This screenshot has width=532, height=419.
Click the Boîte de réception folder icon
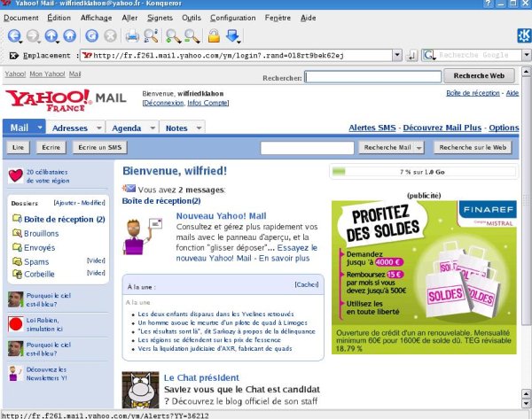17,218
